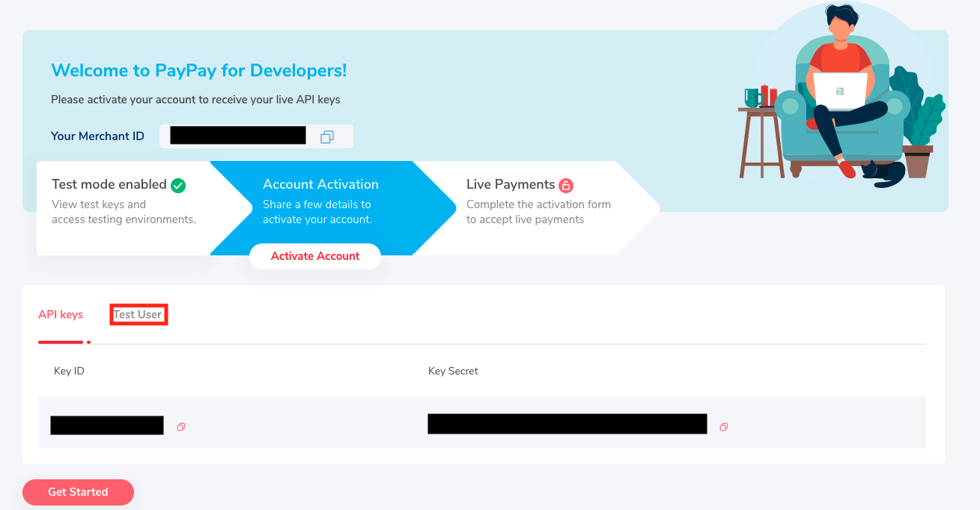This screenshot has height=510, width=980.
Task: Click the Key Secret column header
Action: click(453, 371)
